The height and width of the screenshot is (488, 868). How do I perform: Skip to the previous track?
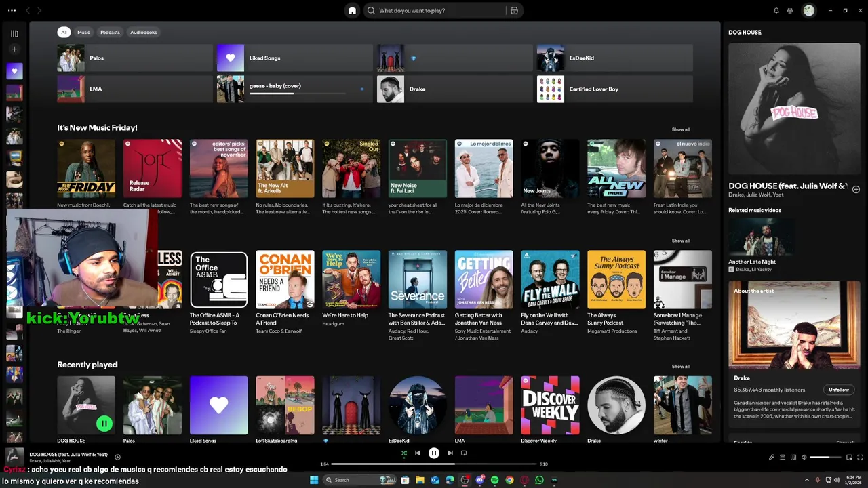[418, 453]
